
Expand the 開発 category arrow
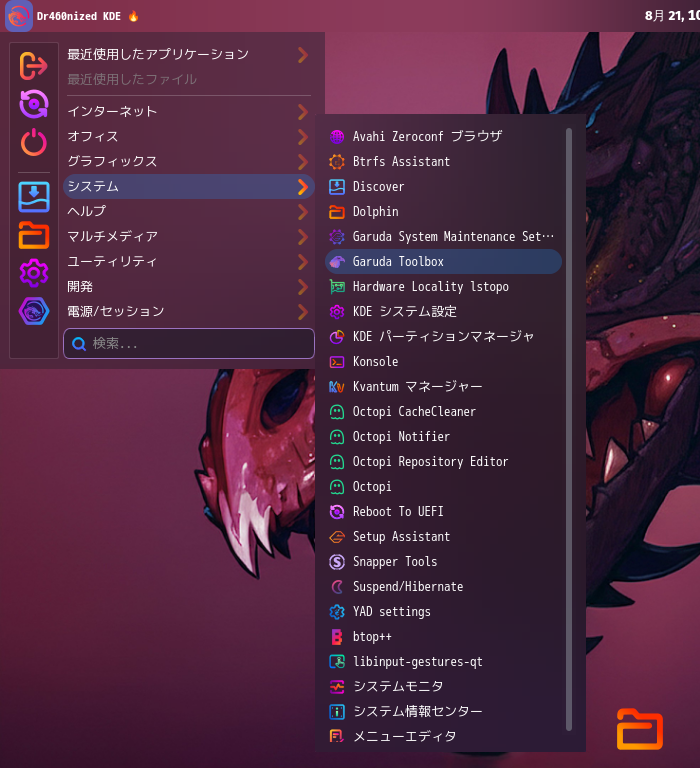point(303,287)
